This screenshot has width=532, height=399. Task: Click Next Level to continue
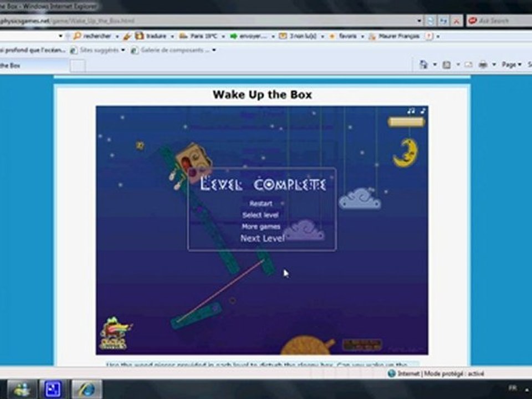pyautogui.click(x=262, y=238)
